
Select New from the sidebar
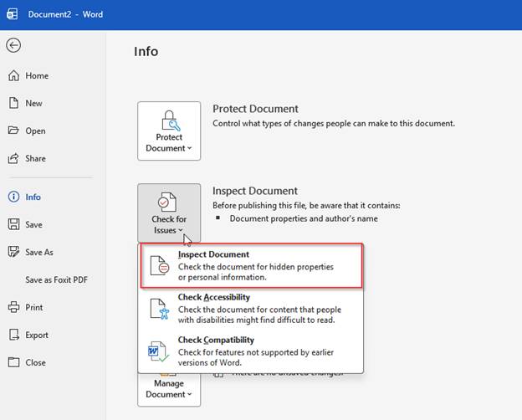tap(33, 103)
